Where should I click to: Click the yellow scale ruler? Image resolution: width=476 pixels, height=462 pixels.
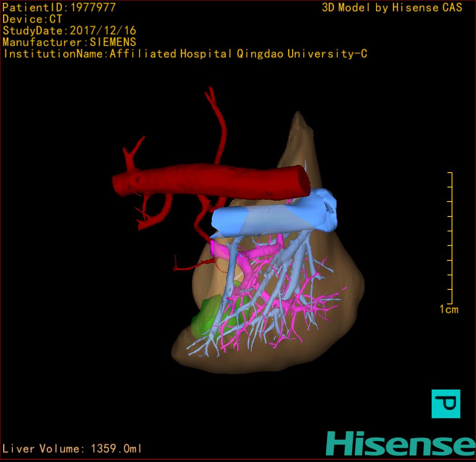(450, 238)
